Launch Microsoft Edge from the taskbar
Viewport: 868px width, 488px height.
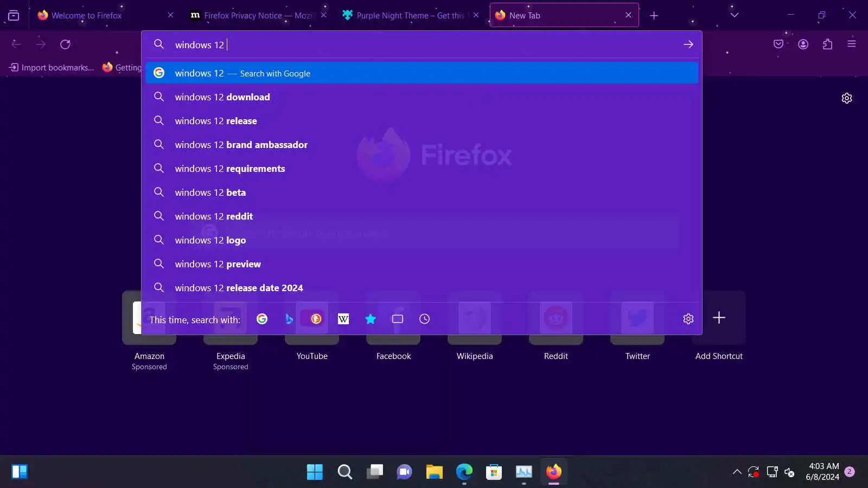(464, 472)
